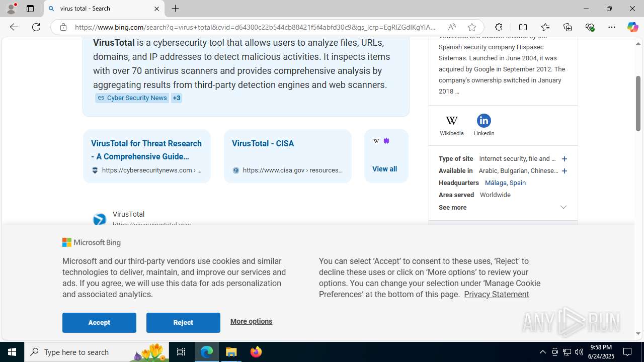
Task: Click View all sources
Action: click(385, 169)
